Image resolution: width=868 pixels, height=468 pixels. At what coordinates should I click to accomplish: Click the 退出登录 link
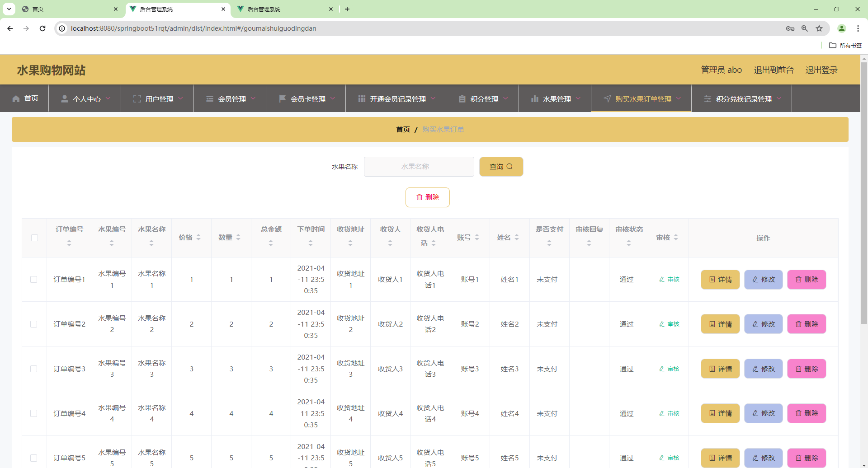tap(822, 70)
